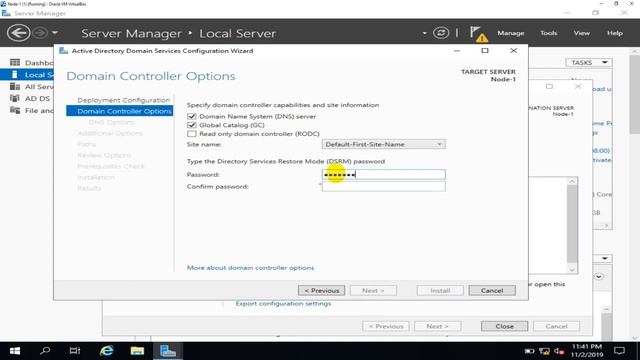Open notifications flag with warning
This screenshot has height=360, width=640.
tap(478, 33)
